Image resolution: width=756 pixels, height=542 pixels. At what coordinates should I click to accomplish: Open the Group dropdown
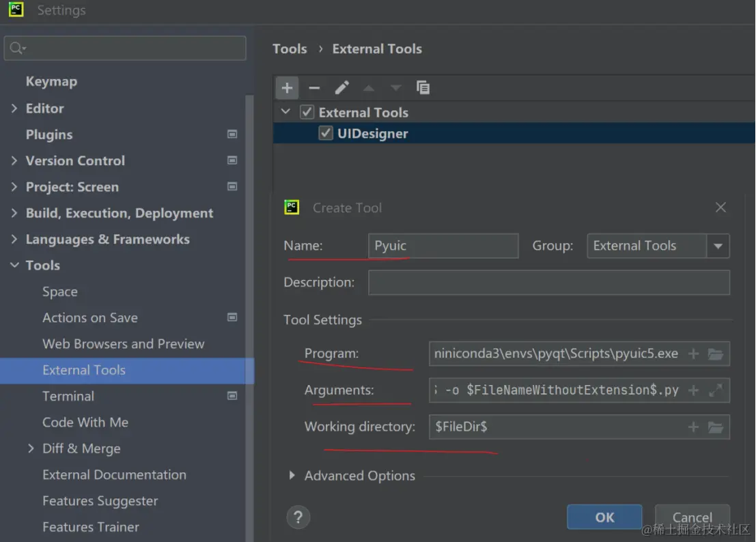coord(718,246)
